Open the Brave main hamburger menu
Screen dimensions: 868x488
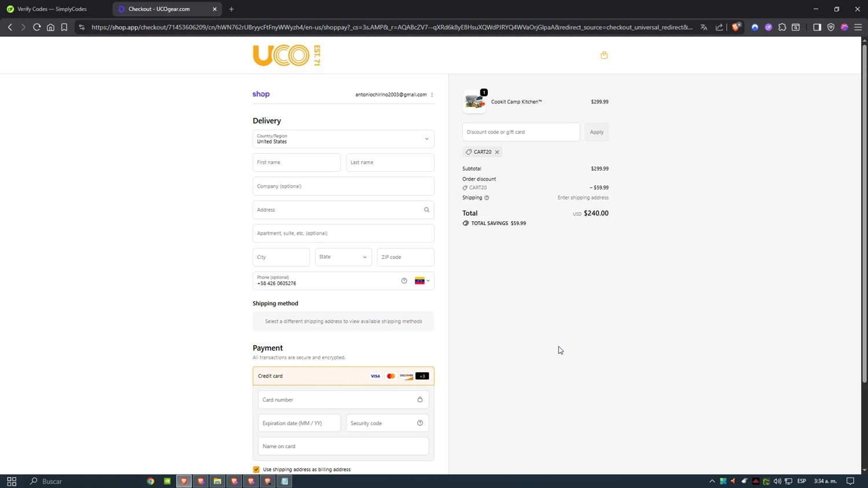click(x=858, y=27)
